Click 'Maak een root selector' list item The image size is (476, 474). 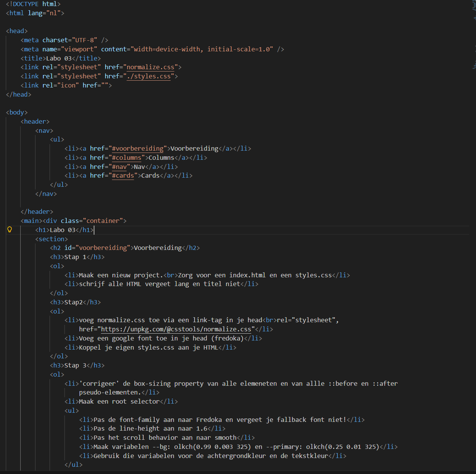tap(121, 402)
